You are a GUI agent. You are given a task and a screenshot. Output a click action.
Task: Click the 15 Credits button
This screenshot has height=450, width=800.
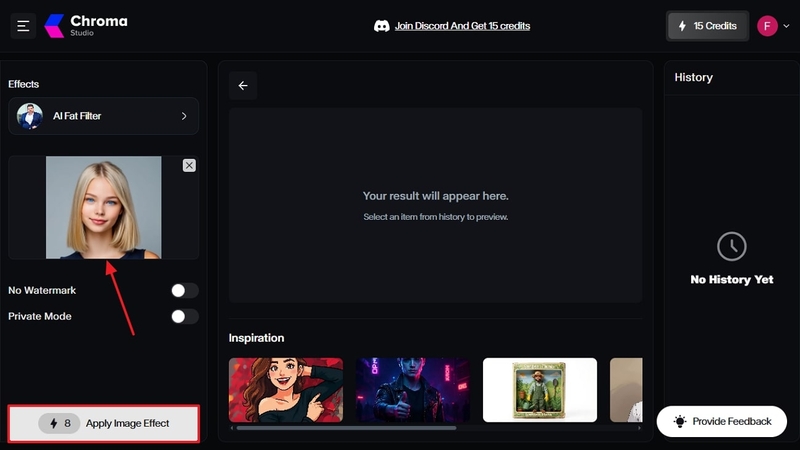click(x=707, y=26)
